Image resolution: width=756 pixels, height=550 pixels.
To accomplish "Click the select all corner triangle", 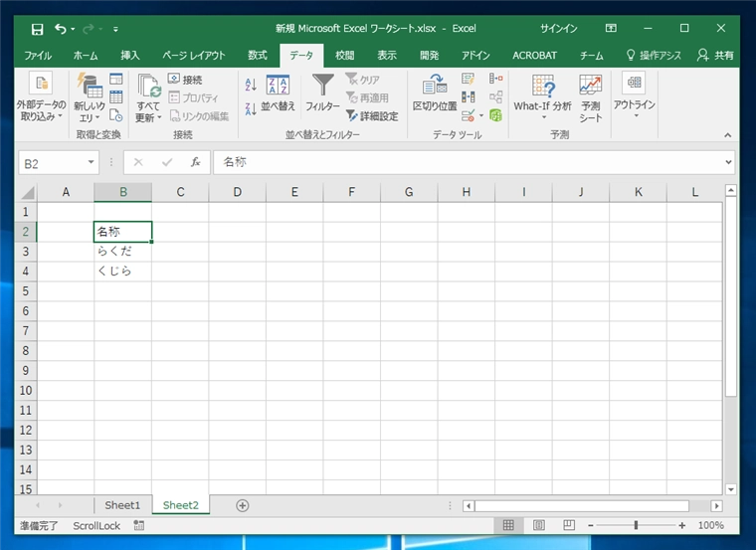I will pyautogui.click(x=28, y=192).
